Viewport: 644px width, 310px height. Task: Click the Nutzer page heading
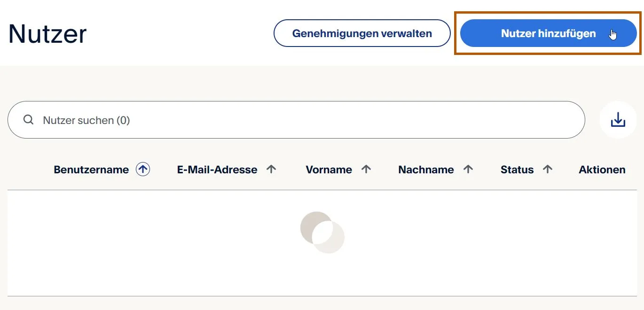(x=47, y=33)
